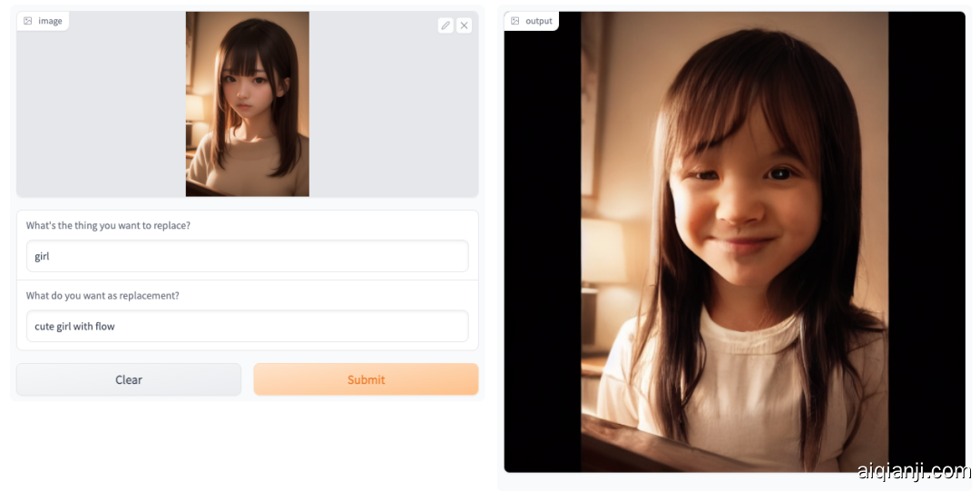The image size is (980, 491).
Task: Click the uploaded input image thumbnail
Action: pos(247,104)
